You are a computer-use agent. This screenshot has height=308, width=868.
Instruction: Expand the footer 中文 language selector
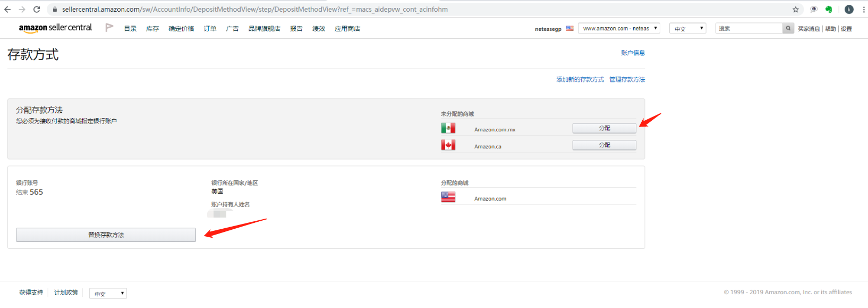pos(108,294)
